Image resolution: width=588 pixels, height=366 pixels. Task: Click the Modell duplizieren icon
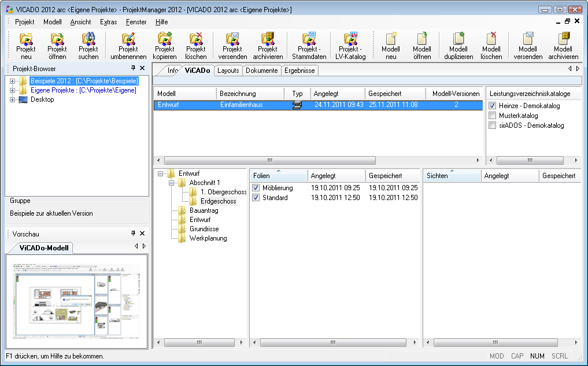click(458, 46)
